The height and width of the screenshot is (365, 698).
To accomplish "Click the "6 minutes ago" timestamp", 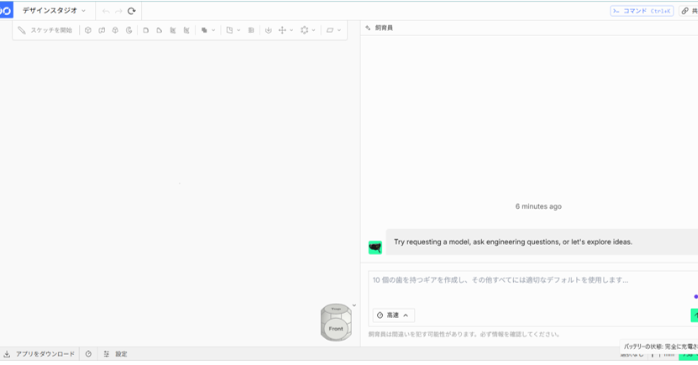I will coord(538,207).
